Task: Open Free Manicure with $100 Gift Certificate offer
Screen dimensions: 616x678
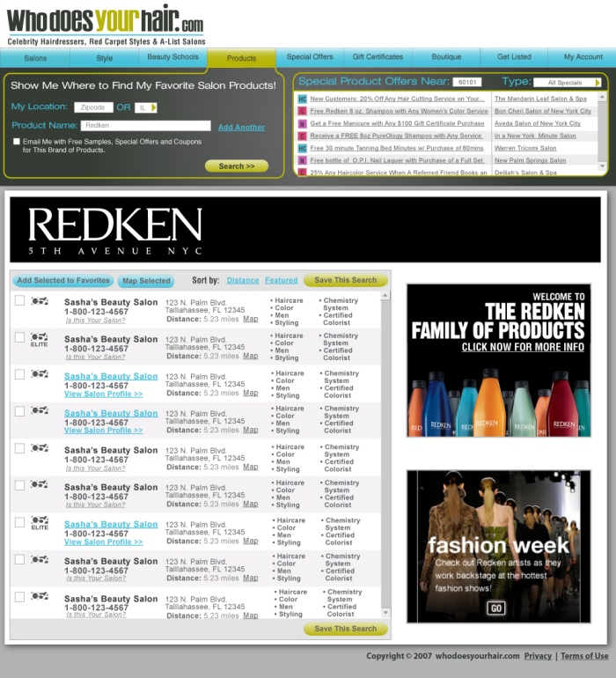Action: pos(397,123)
